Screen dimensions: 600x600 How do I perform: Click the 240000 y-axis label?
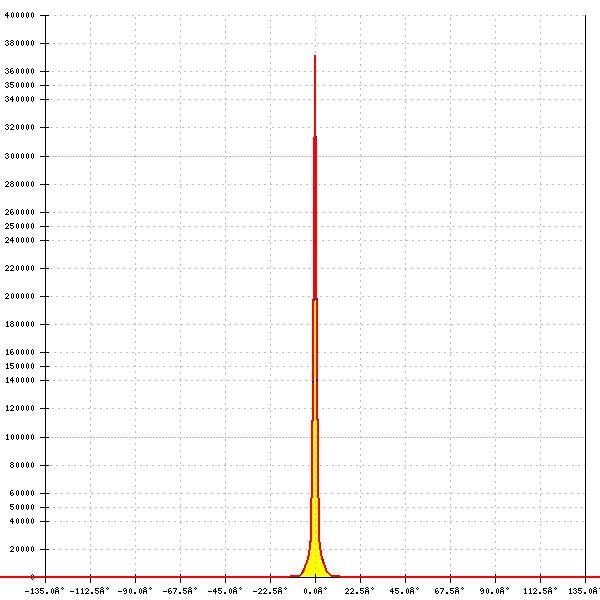20,240
